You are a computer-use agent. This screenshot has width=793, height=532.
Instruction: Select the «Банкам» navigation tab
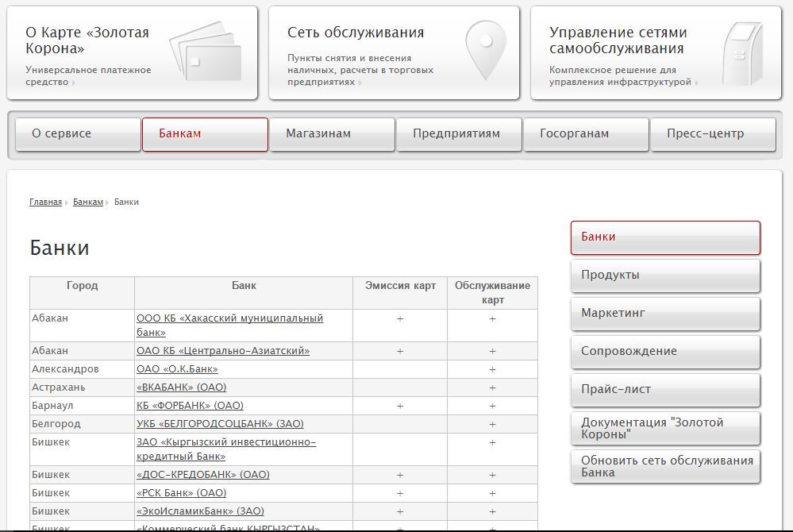point(205,134)
